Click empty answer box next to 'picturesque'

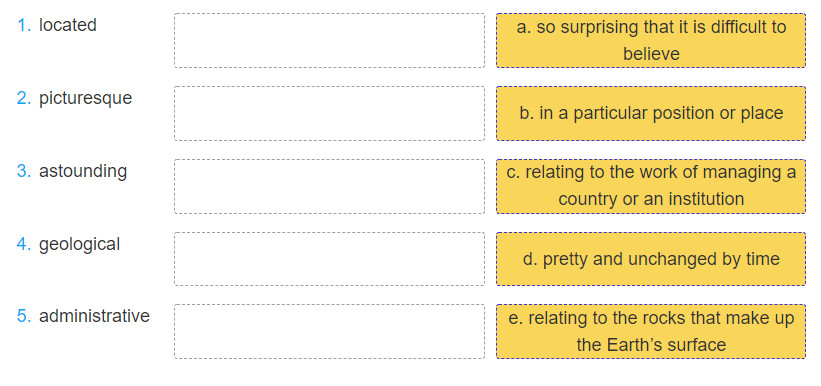(x=329, y=113)
